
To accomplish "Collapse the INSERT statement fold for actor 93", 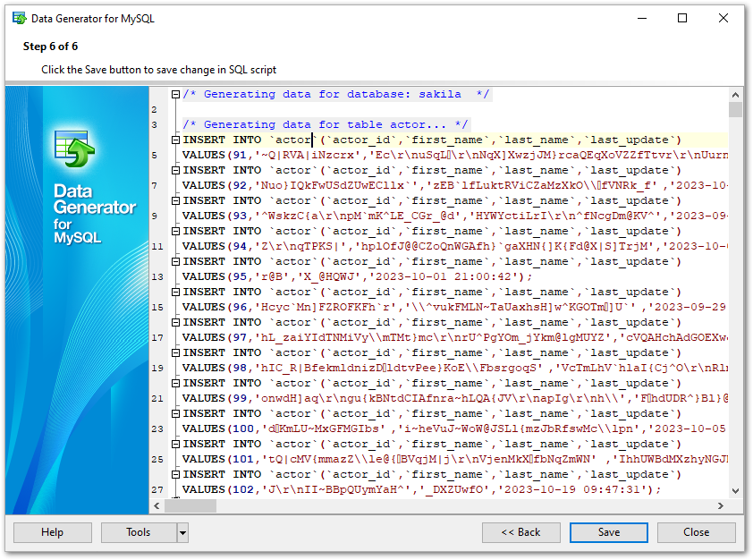I will [x=176, y=200].
